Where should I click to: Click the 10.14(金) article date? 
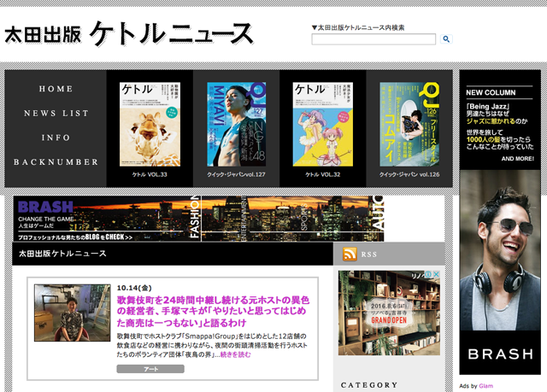point(134,288)
